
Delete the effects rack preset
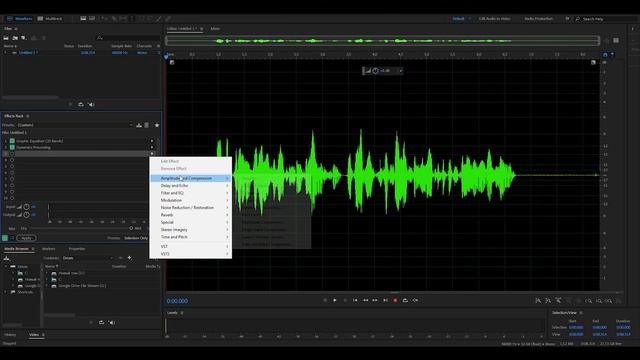147,125
